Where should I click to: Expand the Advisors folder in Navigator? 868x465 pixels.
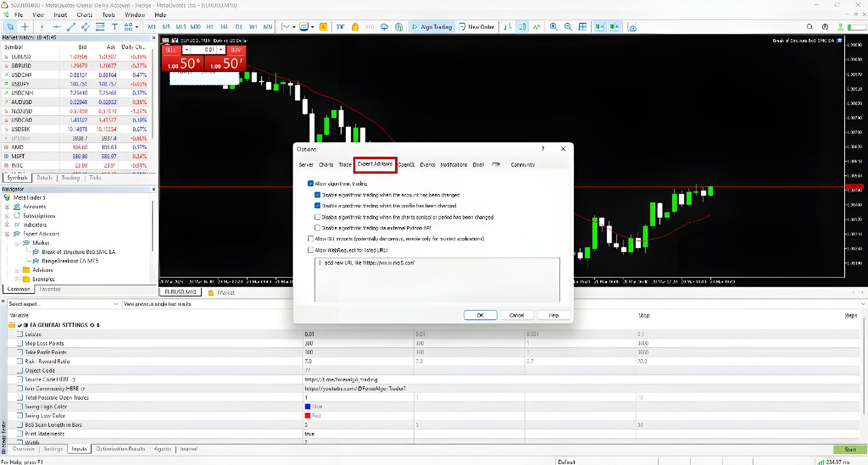point(17,270)
